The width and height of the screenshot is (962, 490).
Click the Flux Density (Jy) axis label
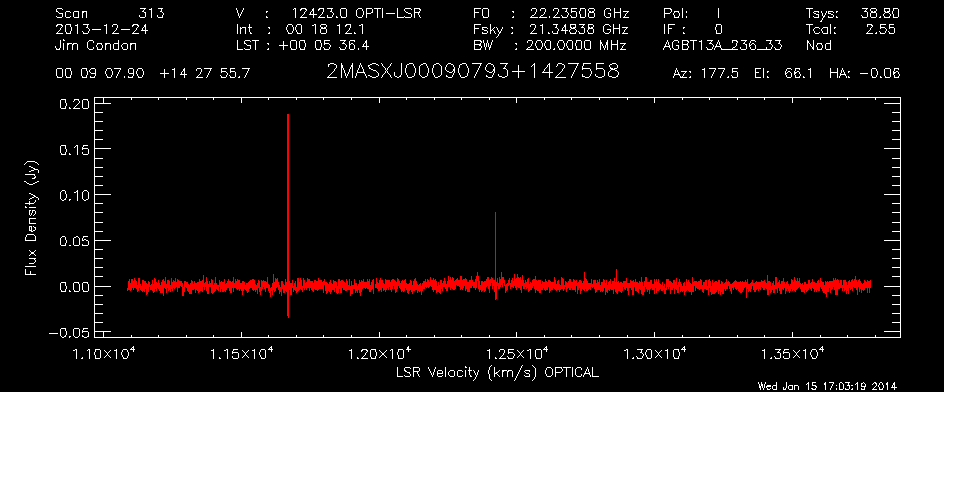(31, 218)
